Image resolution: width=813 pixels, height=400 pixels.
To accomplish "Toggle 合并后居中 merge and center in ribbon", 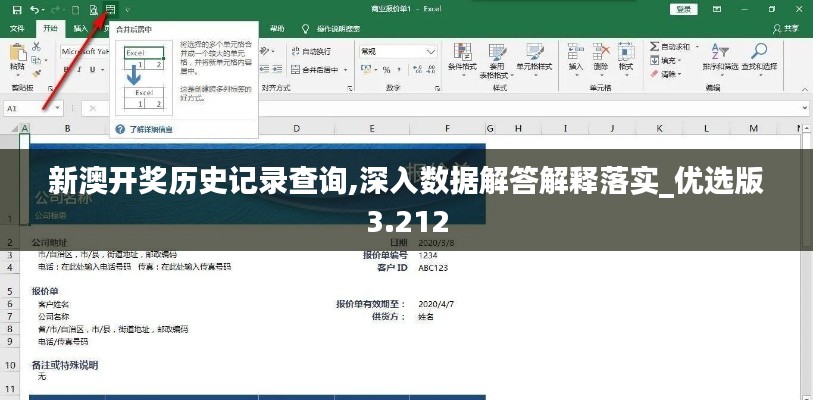I will click(315, 69).
